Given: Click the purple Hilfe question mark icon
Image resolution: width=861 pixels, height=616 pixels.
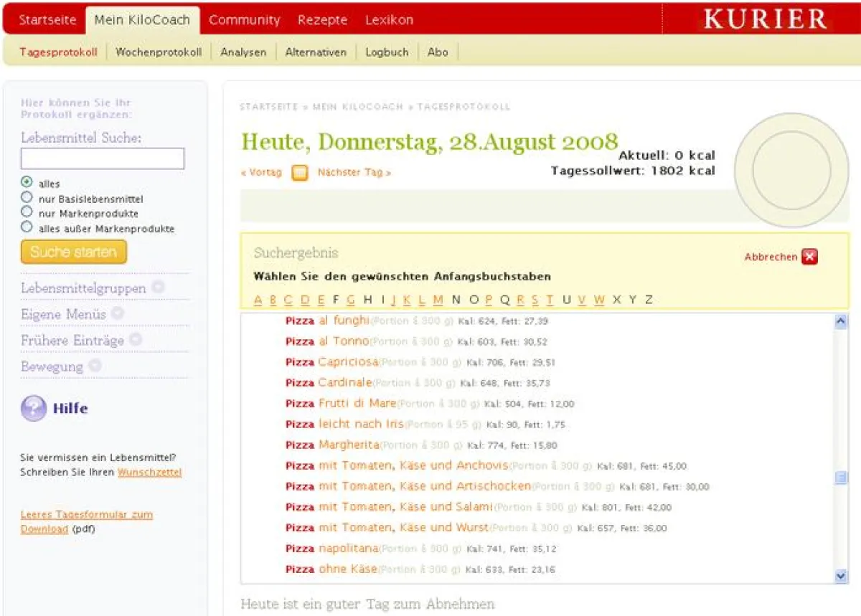Looking at the screenshot, I should tap(33, 409).
